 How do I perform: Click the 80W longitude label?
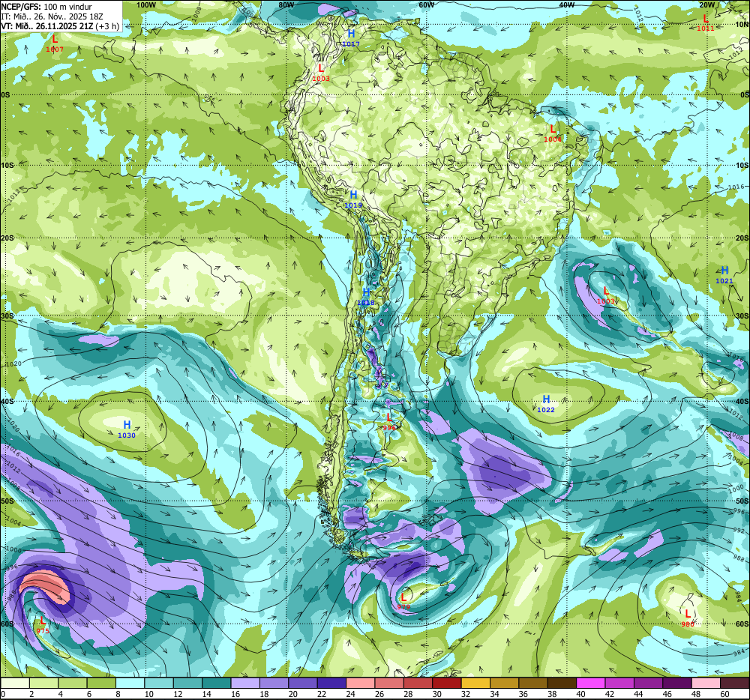coord(286,4)
